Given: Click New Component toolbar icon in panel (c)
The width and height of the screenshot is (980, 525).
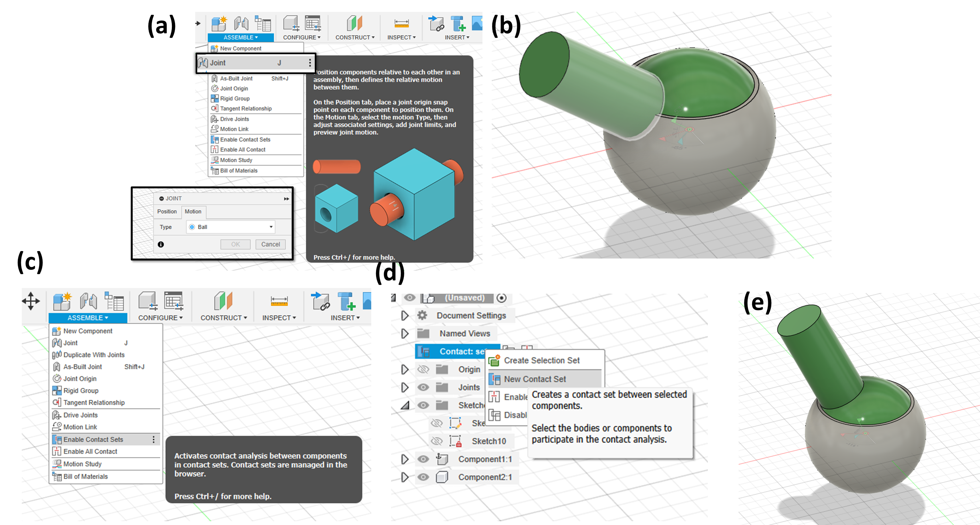Looking at the screenshot, I should pos(62,301).
